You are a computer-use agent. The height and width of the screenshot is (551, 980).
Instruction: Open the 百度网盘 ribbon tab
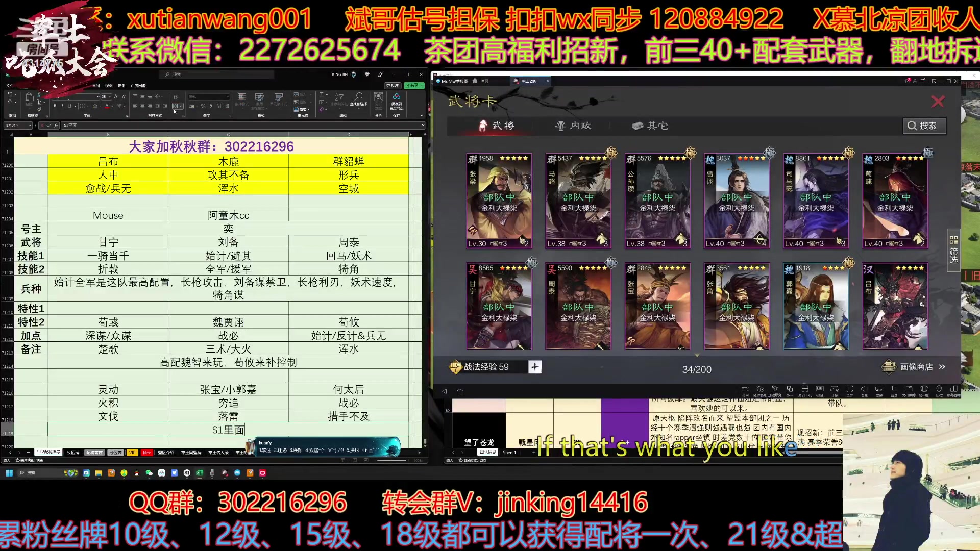138,86
